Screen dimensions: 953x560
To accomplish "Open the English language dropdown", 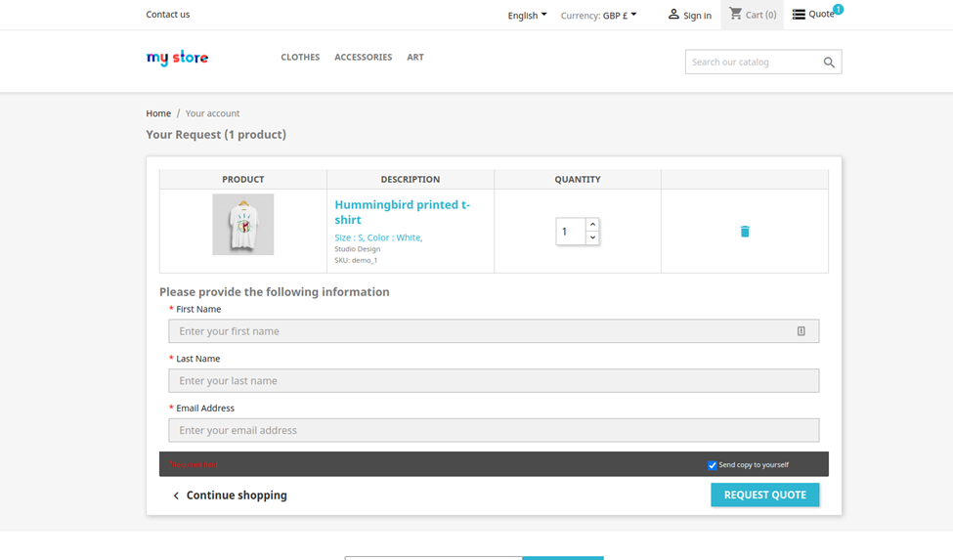I will point(527,16).
